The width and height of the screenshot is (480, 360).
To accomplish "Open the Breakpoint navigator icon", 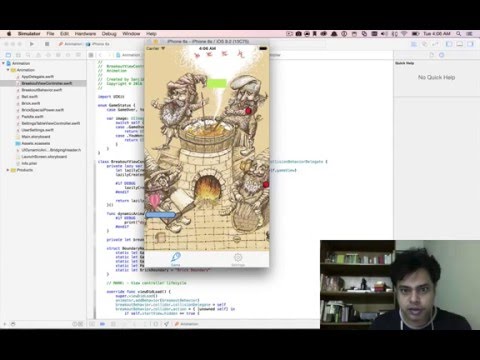I will 68,55.
